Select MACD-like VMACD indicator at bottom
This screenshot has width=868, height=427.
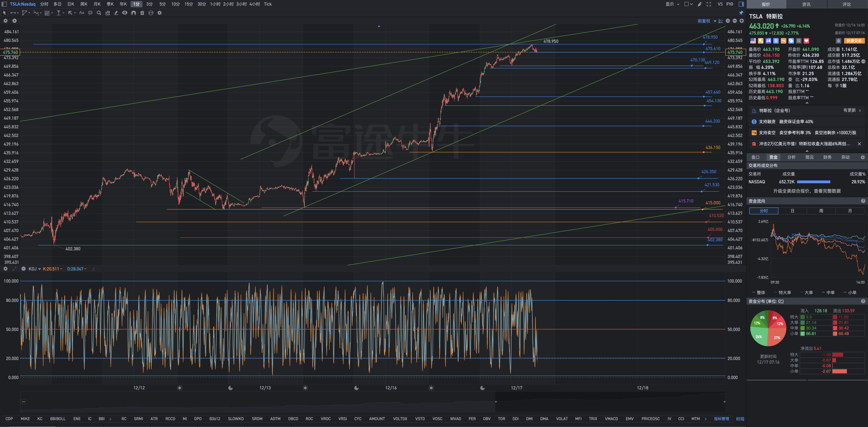(x=611, y=419)
